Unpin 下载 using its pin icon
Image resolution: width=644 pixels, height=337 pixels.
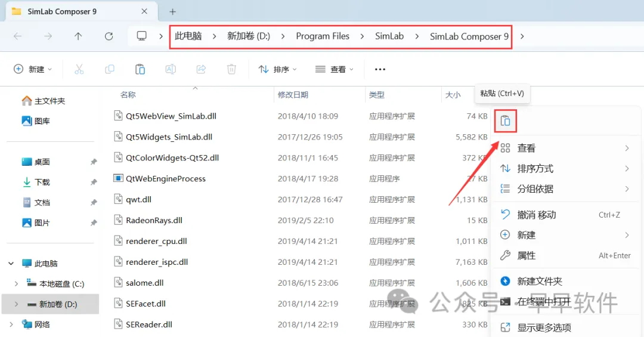pyautogui.click(x=94, y=182)
